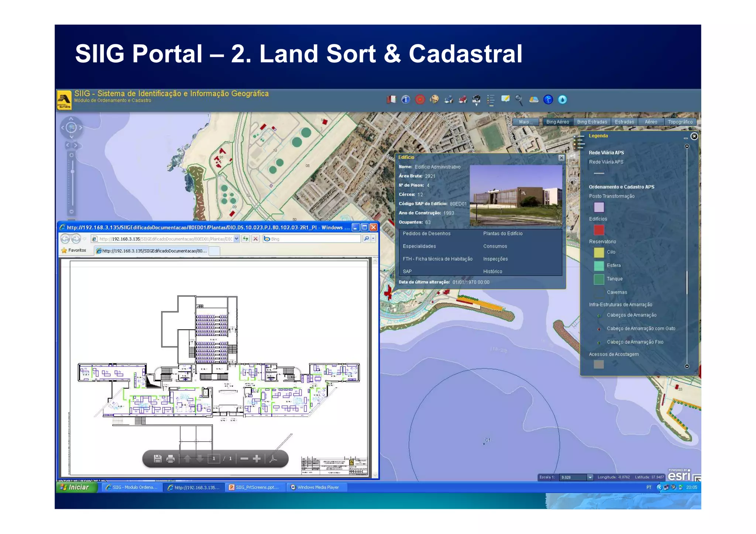
Task: Click the map zoom slider handle
Action: pos(72,172)
